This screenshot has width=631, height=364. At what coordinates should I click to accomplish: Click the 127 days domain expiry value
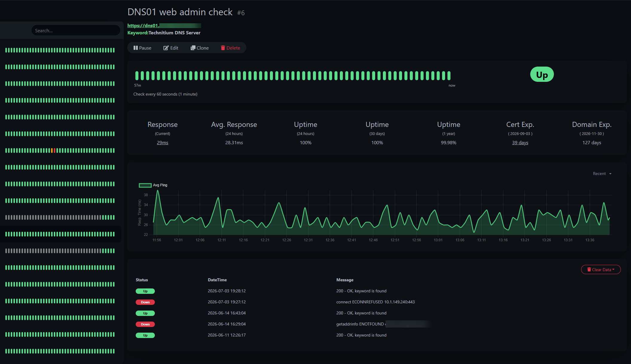592,143
